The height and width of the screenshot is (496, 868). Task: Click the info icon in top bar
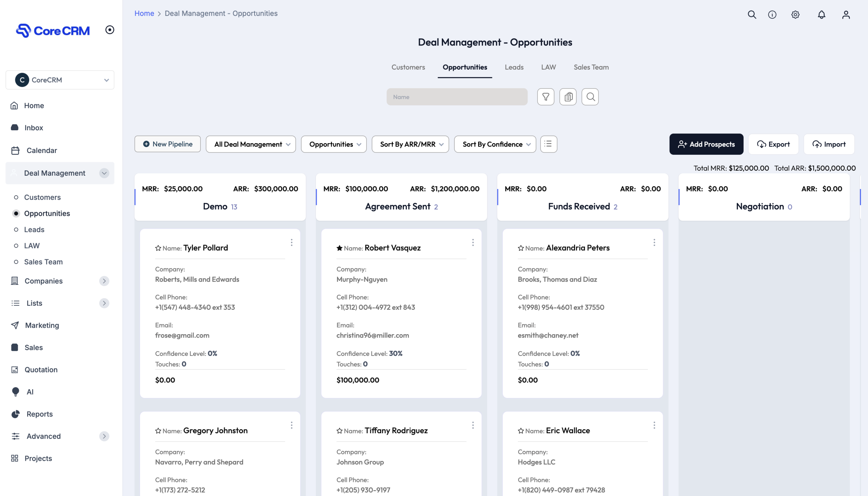(x=772, y=15)
